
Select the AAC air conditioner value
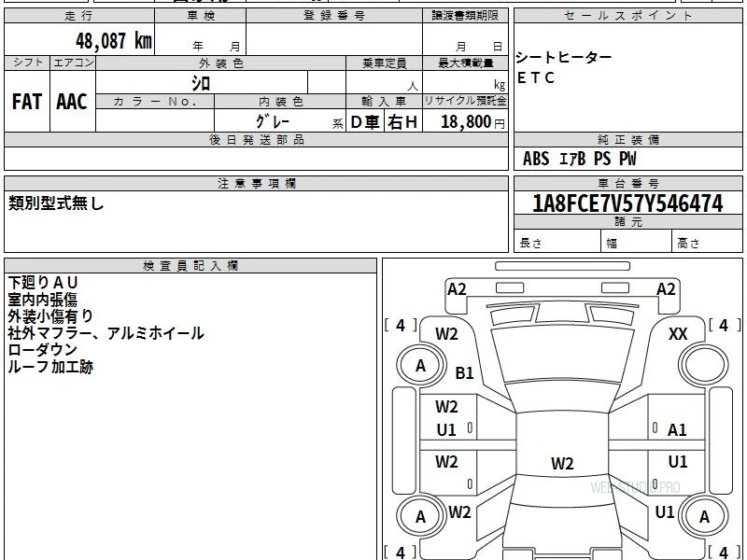point(72,102)
